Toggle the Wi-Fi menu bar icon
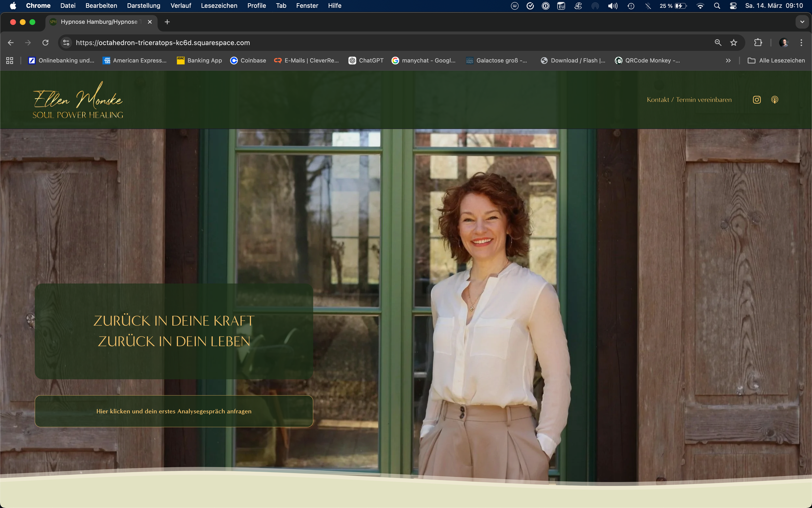The height and width of the screenshot is (508, 812). point(700,6)
